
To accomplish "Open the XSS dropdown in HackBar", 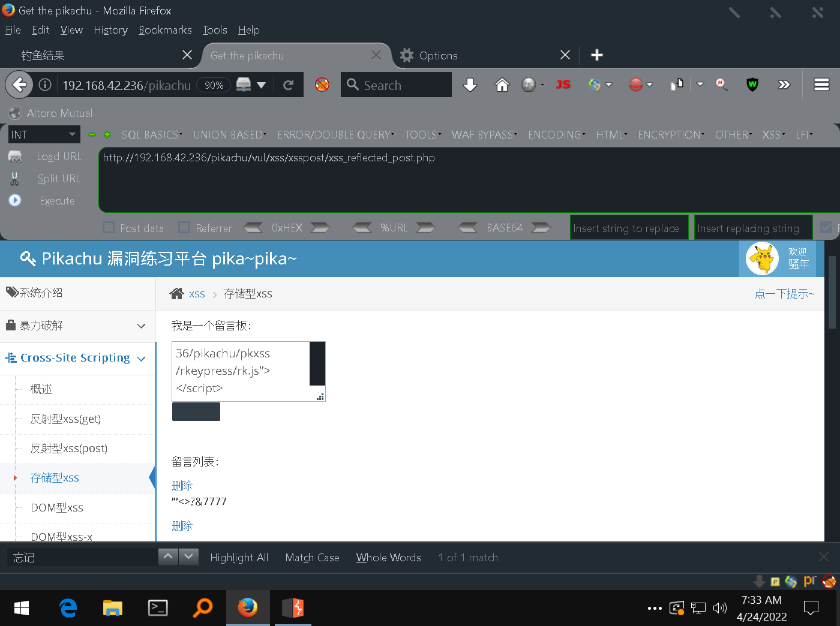I will coord(773,135).
